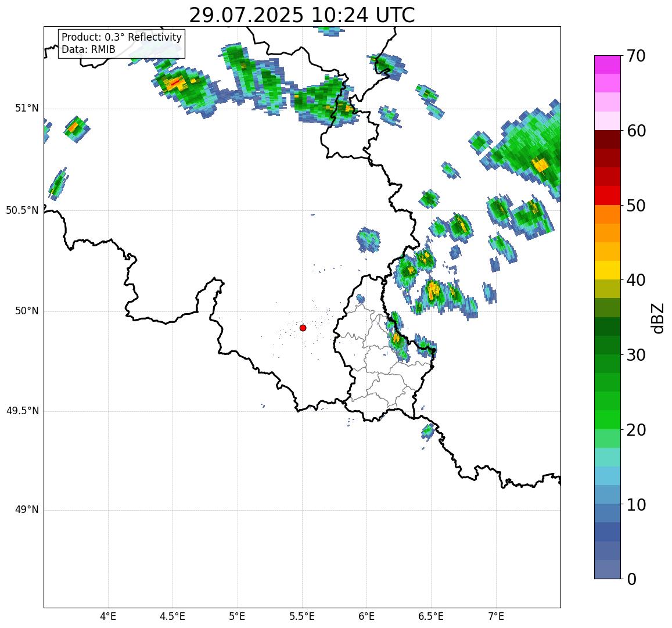
Task: Click the 50°N latitude label
Action: (27, 311)
